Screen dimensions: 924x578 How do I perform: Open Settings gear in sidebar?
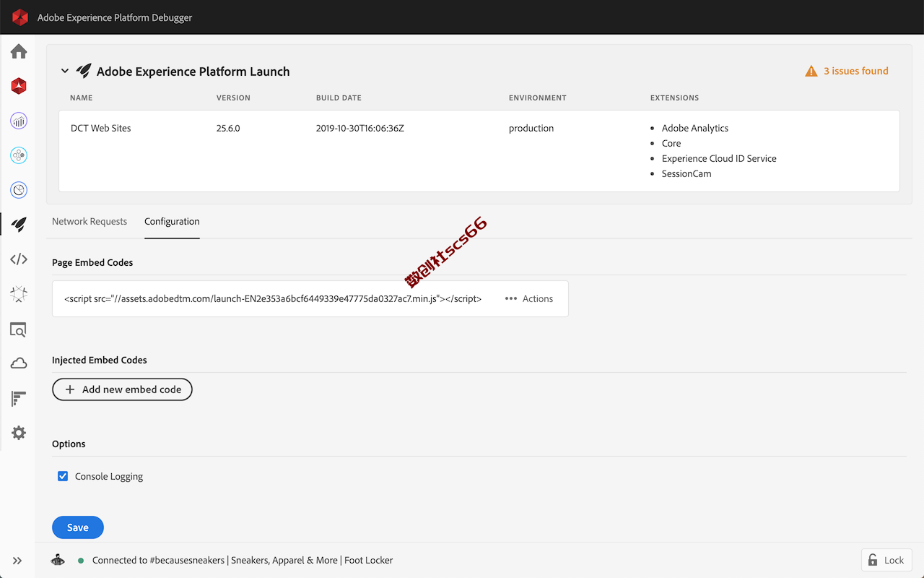tap(19, 433)
